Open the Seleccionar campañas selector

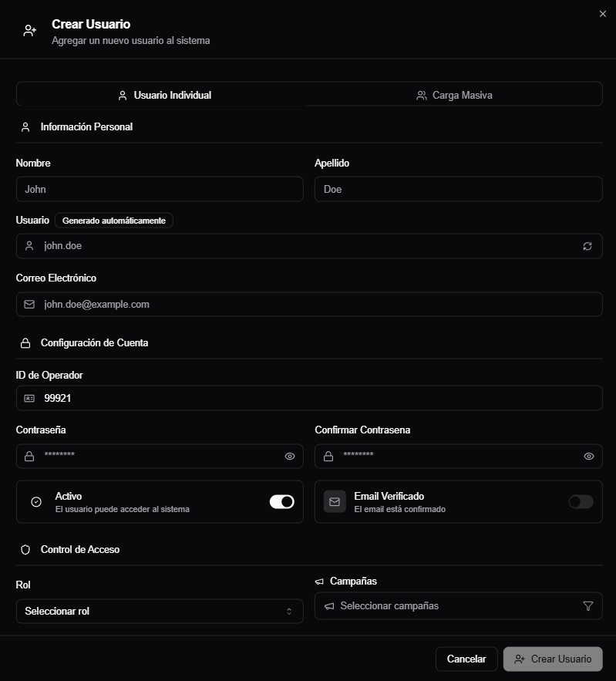tap(459, 606)
